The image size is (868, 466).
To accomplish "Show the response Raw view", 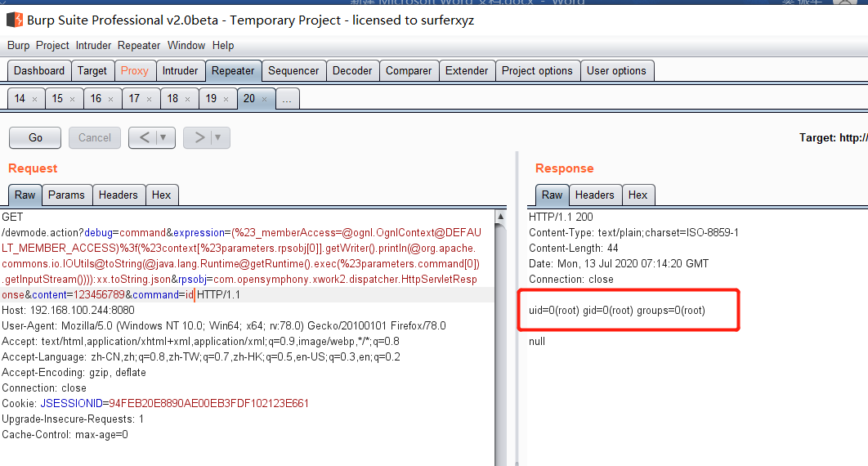I will tap(552, 195).
